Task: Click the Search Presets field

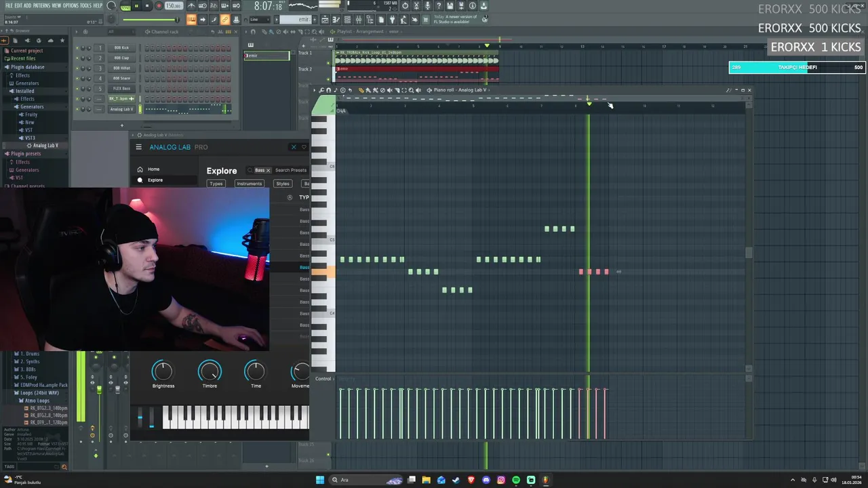Action: 291,170
